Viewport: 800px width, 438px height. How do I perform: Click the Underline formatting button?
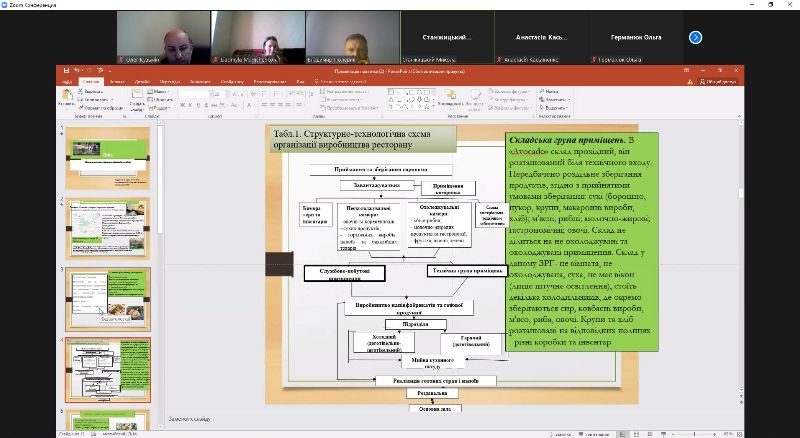point(198,105)
